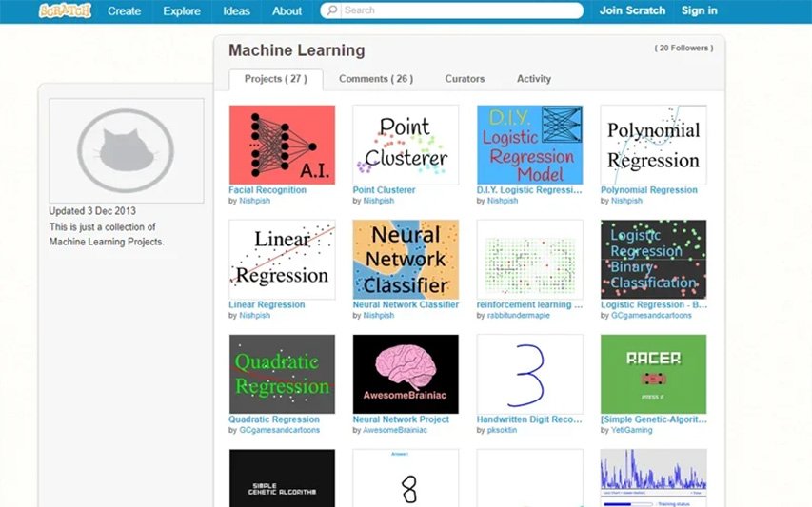Open the Simple Genetic Algorithm thumbnail
812x507 pixels.
pos(282,478)
